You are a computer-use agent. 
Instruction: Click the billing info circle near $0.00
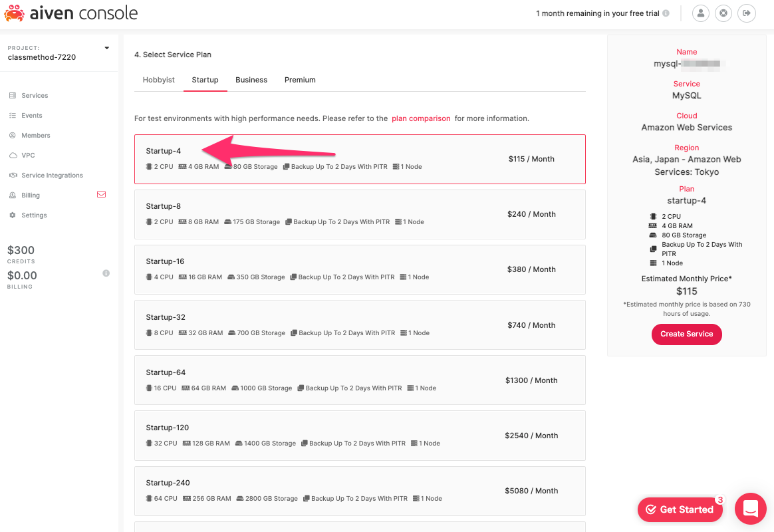click(106, 273)
